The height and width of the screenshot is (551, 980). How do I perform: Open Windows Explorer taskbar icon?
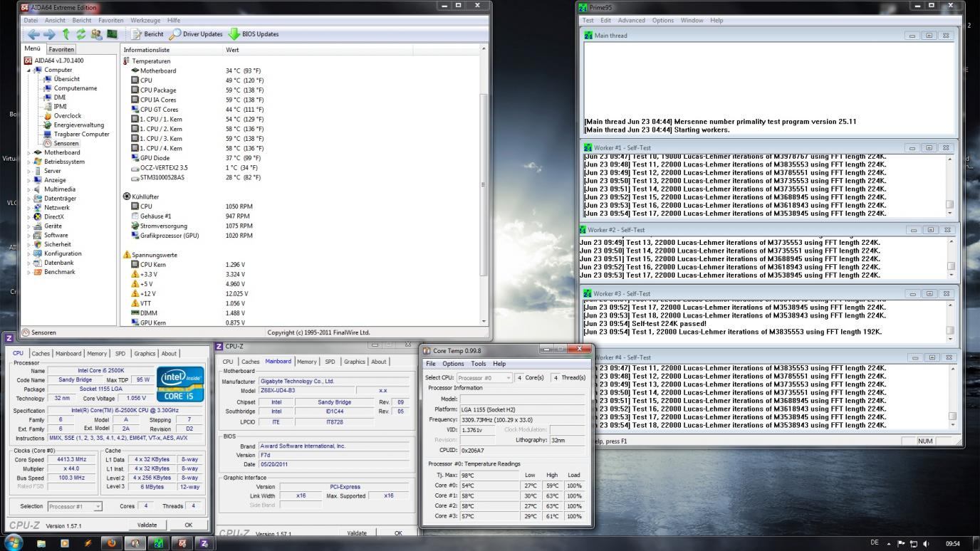pyautogui.click(x=41, y=543)
